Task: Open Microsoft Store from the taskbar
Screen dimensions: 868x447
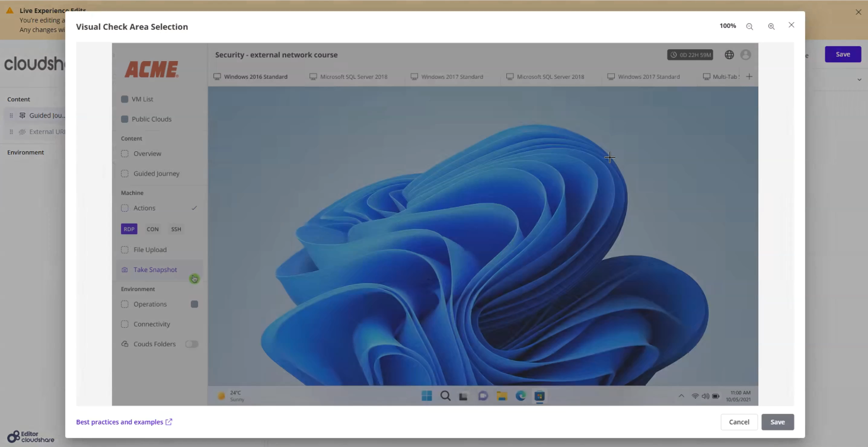Action: click(540, 396)
